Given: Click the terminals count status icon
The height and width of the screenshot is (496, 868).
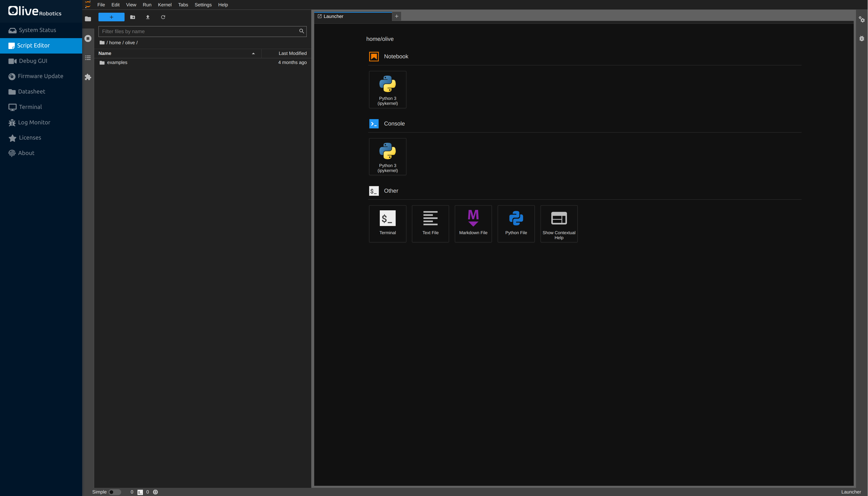Looking at the screenshot, I should 140,492.
